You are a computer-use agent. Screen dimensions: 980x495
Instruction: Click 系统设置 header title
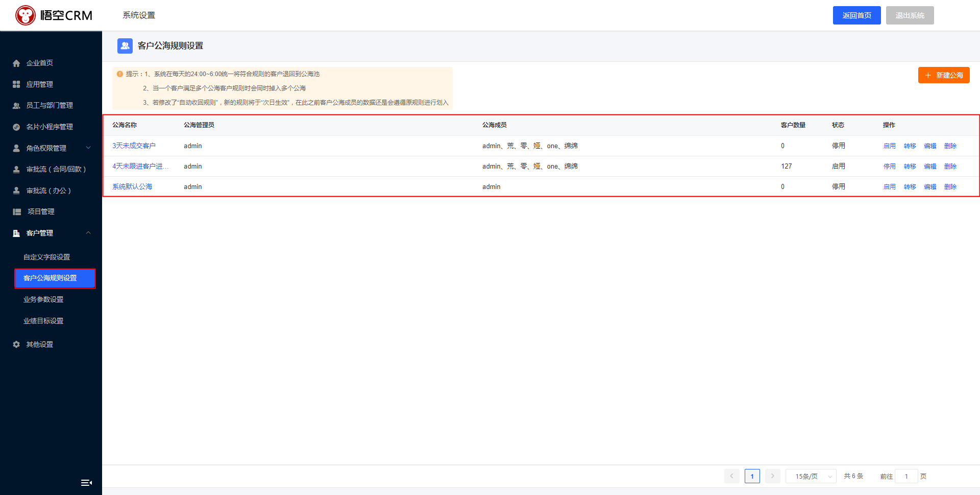(139, 15)
